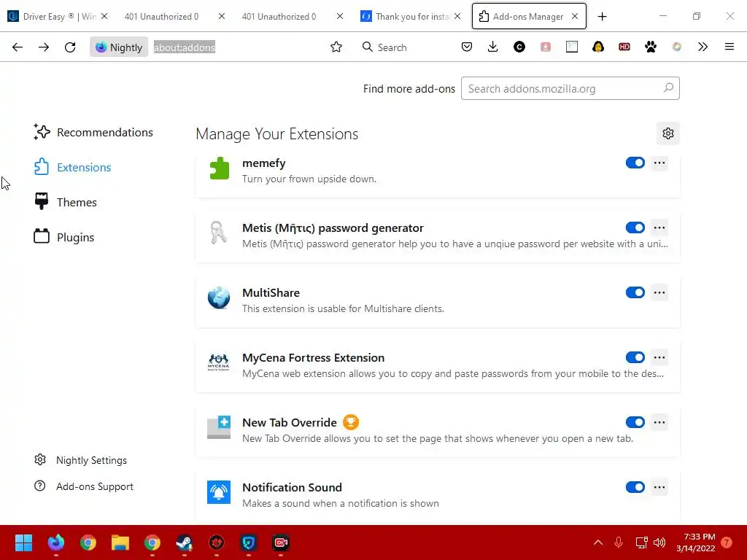
Task: Click the page layout extension icon
Action: 572,47
